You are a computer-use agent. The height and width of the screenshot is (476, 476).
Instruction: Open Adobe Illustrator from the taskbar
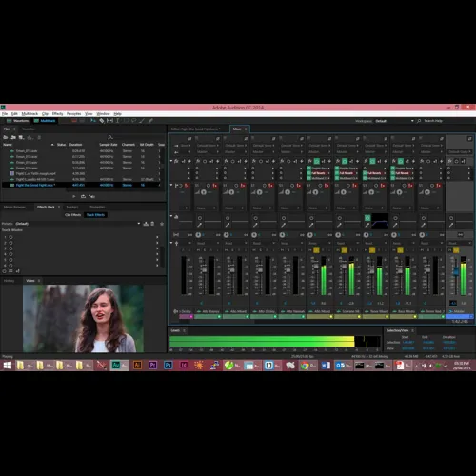[x=137, y=366]
